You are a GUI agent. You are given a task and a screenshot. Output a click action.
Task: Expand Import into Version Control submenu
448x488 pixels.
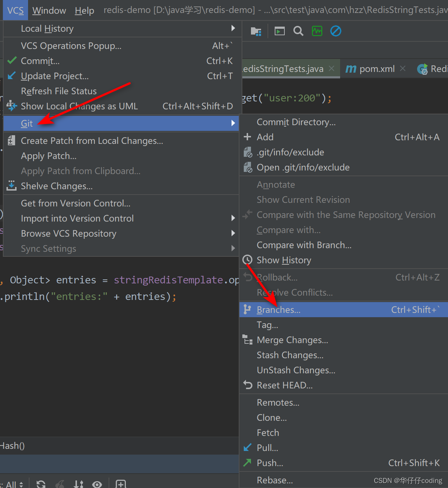click(x=121, y=218)
